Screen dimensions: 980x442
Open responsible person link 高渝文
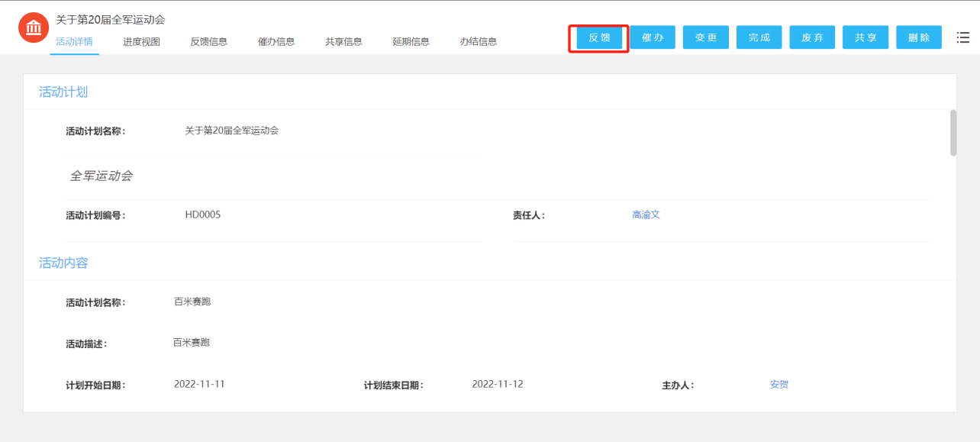[646, 215]
